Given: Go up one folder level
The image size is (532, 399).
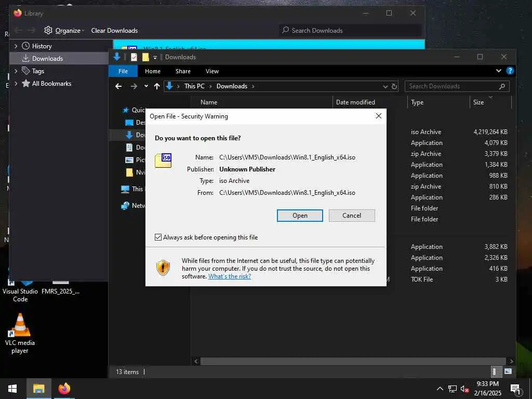Looking at the screenshot, I should [157, 86].
